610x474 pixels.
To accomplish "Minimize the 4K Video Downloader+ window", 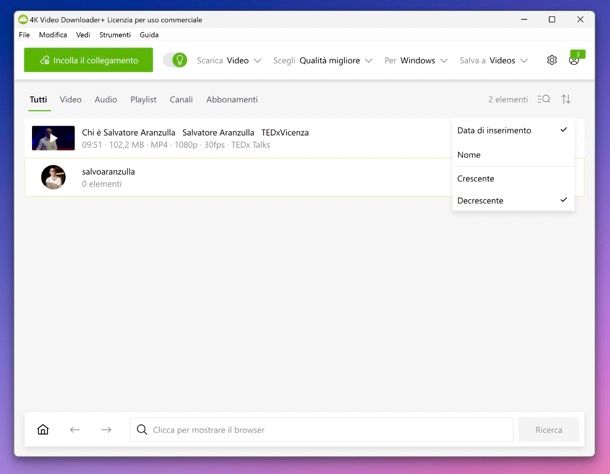I will click(x=524, y=19).
